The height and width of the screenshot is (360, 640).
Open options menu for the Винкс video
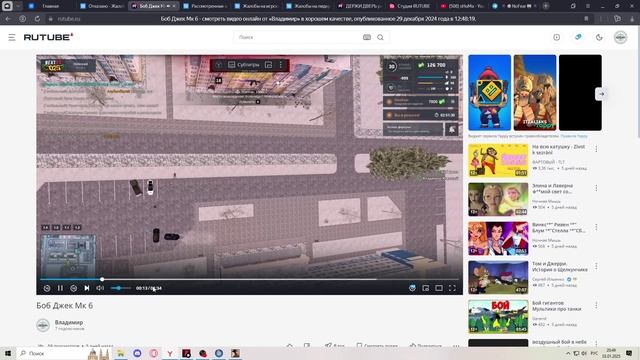click(x=596, y=227)
